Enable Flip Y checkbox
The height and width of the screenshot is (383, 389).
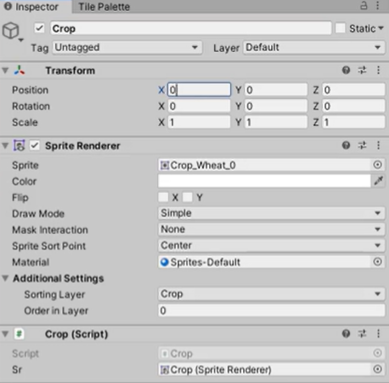(x=188, y=197)
